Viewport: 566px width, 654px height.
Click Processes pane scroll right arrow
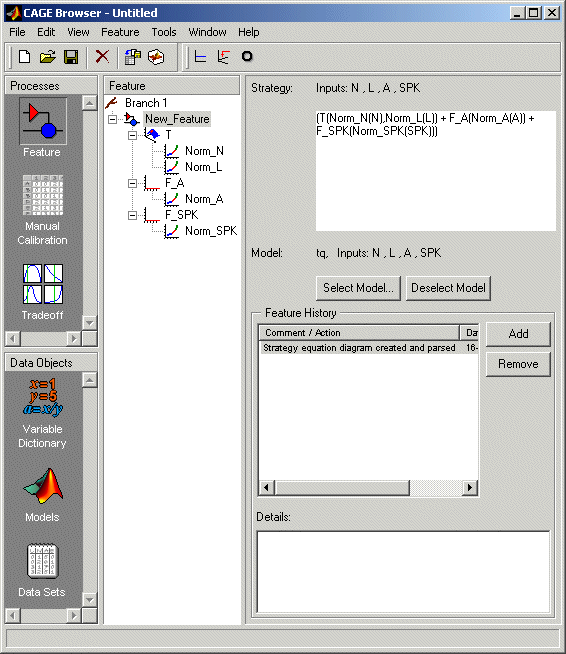(74, 338)
